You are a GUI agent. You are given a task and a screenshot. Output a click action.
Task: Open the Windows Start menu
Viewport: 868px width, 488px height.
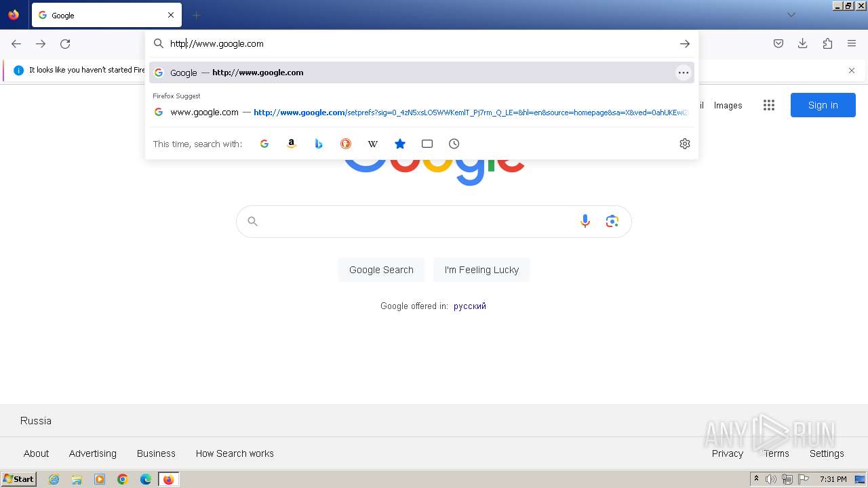pos(19,479)
